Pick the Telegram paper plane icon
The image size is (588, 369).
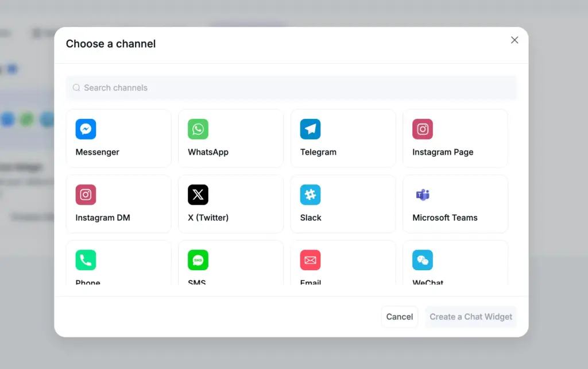point(310,129)
